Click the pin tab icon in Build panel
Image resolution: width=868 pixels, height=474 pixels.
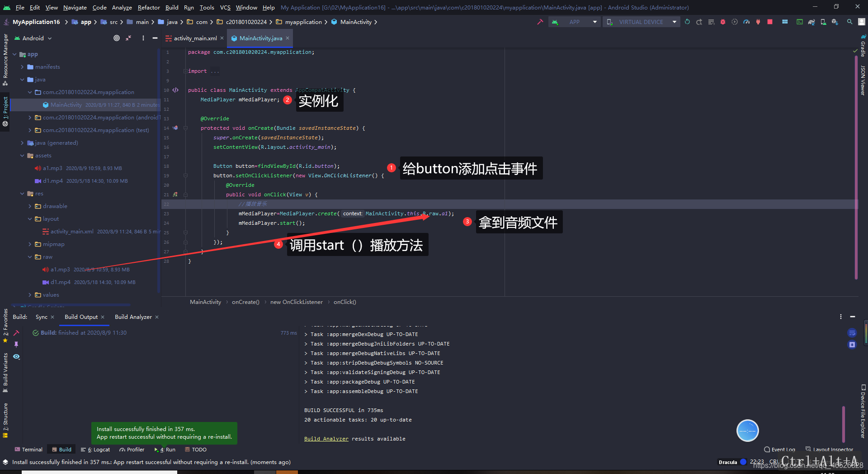16,345
